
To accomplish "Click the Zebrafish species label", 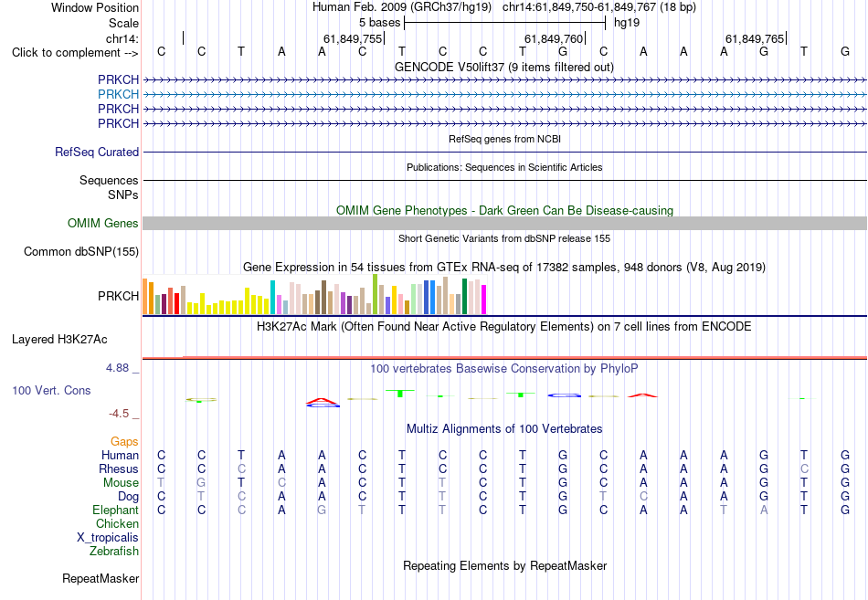I will click(x=114, y=552).
